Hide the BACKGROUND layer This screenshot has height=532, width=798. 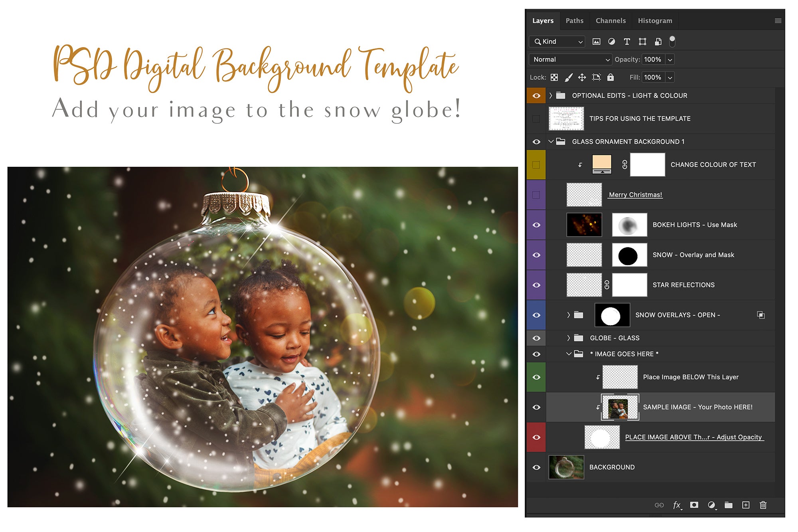(x=536, y=467)
